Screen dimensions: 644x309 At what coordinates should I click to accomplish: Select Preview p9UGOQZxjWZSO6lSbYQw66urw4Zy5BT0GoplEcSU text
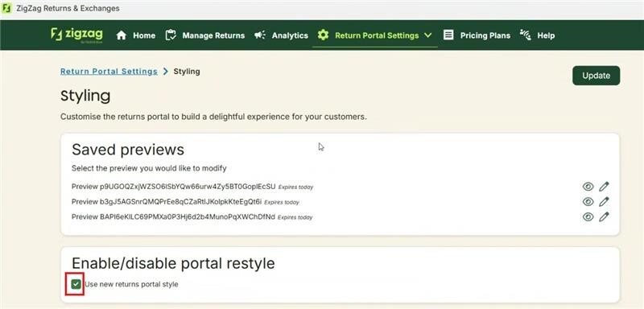(x=174, y=187)
